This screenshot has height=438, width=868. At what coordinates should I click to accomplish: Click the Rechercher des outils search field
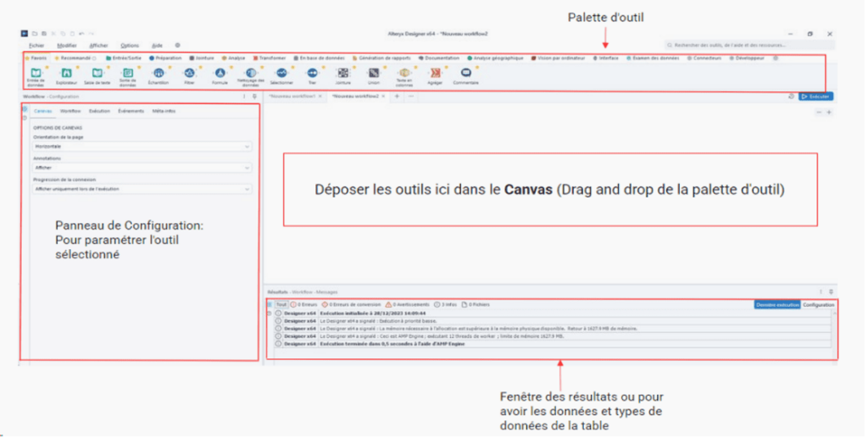749,46
